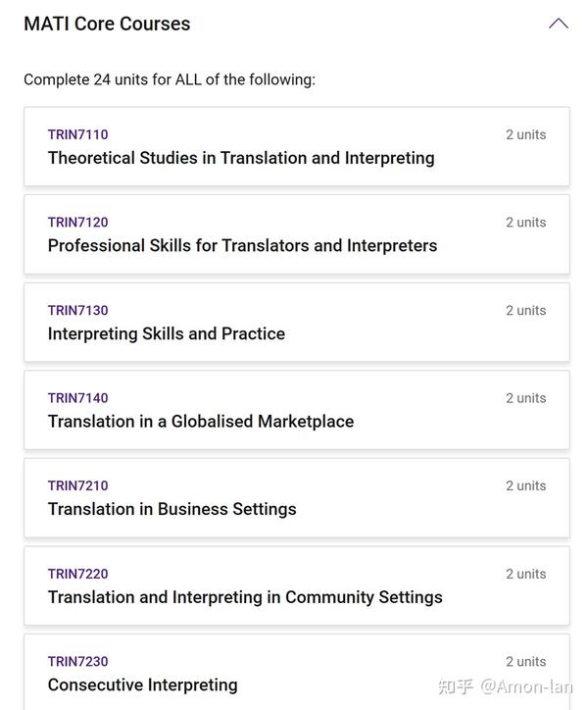Open the TRIN7220 course code link
The image size is (588, 710).
coord(77,574)
